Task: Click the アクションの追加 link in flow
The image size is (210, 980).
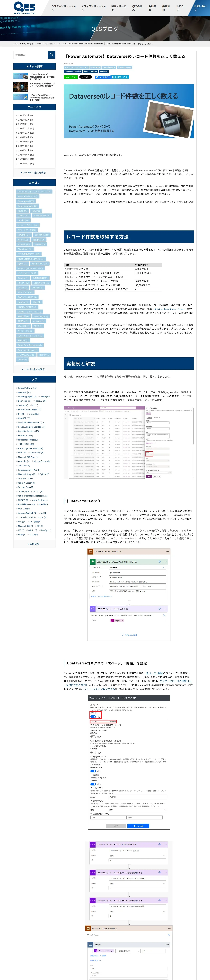Action: [x=129, y=635]
